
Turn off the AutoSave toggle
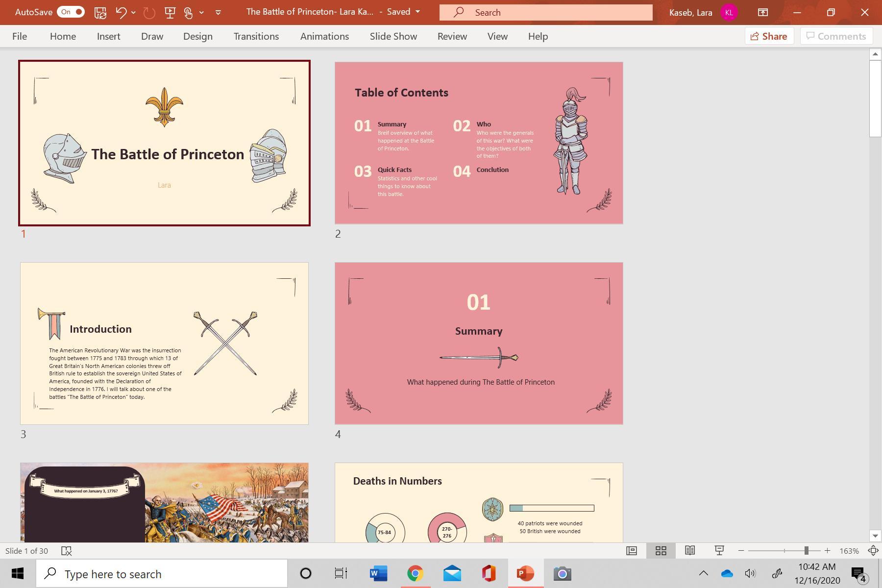[71, 12]
